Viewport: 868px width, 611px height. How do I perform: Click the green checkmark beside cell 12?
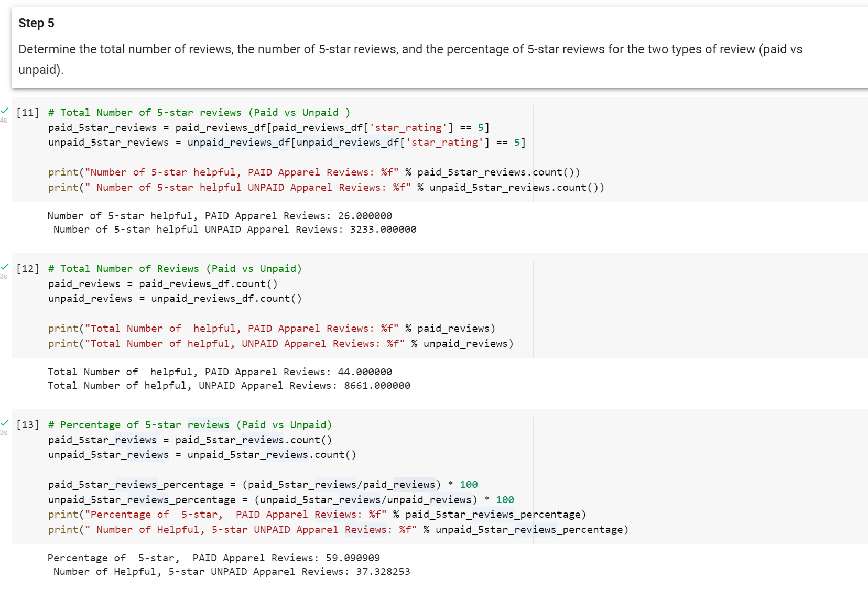point(5,266)
